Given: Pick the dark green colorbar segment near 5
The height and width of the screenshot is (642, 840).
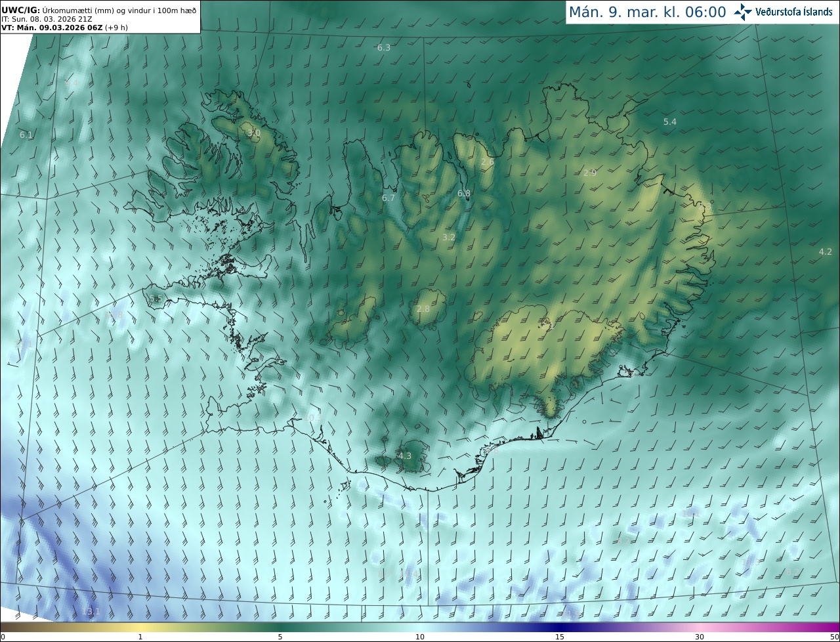Looking at the screenshot, I should 280,627.
